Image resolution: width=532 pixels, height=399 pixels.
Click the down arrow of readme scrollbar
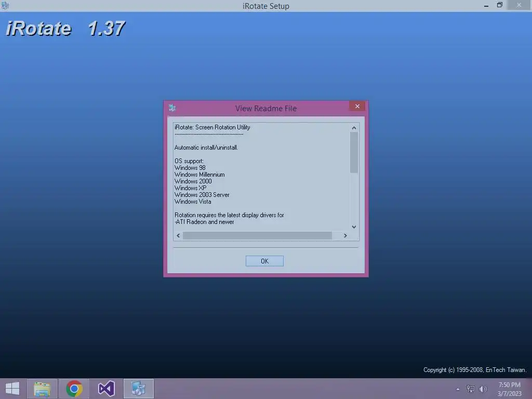click(x=354, y=227)
